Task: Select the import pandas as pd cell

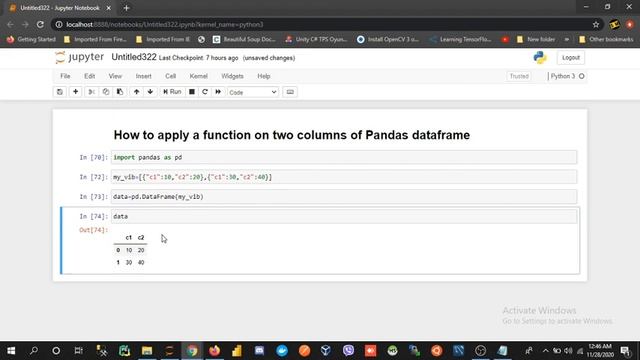Action: pyautogui.click(x=344, y=157)
